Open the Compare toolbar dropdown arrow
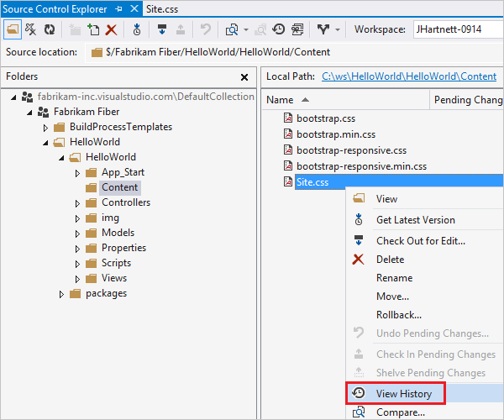This screenshot has height=420, width=504. coord(246,29)
